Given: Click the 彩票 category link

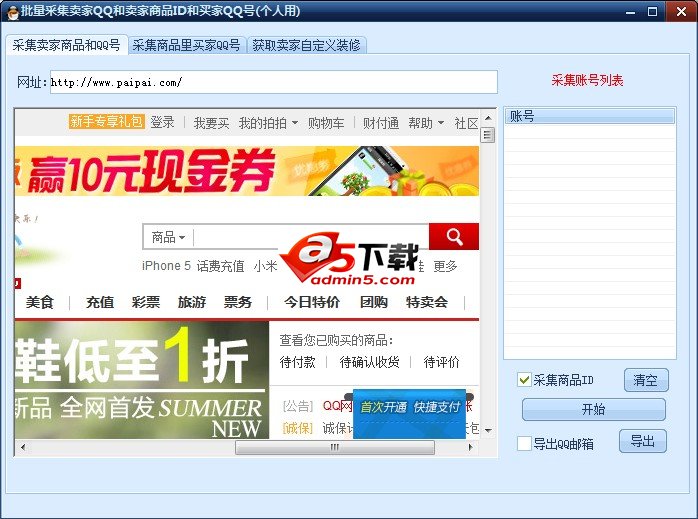Looking at the screenshot, I should pyautogui.click(x=146, y=302).
